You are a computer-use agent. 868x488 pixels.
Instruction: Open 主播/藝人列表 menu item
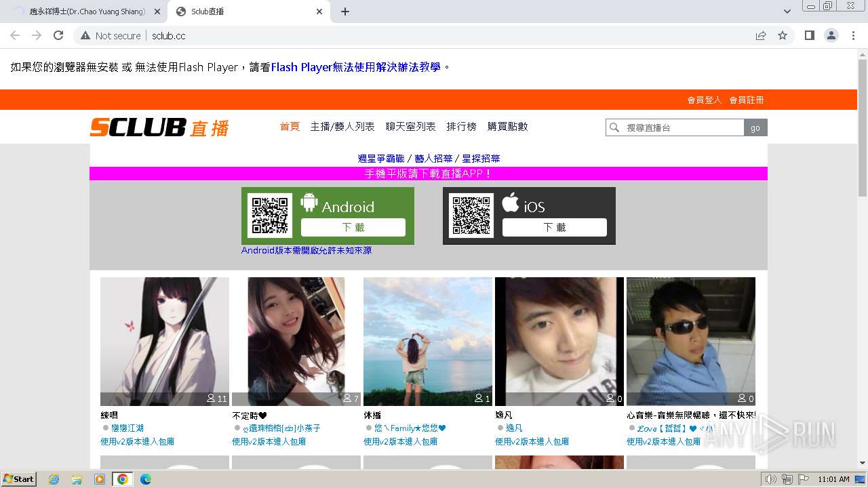[342, 127]
